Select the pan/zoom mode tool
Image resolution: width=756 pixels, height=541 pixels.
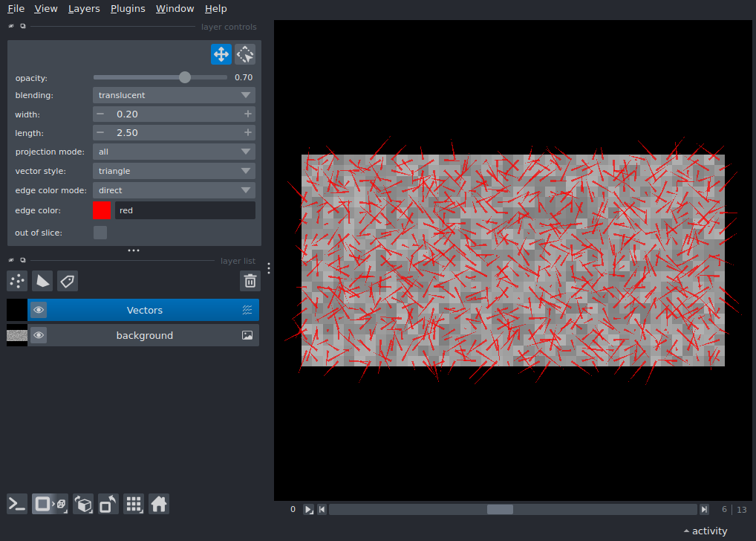click(221, 54)
